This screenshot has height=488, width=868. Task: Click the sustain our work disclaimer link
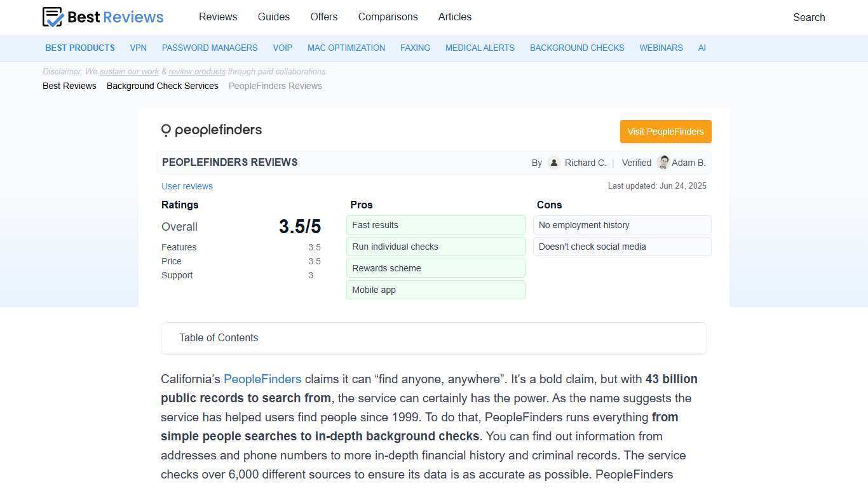coord(128,71)
